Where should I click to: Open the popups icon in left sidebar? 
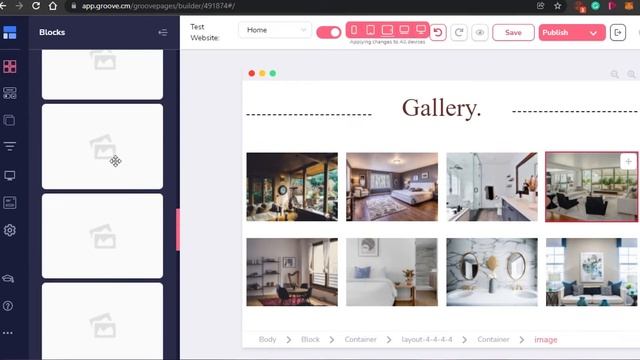pyautogui.click(x=9, y=203)
